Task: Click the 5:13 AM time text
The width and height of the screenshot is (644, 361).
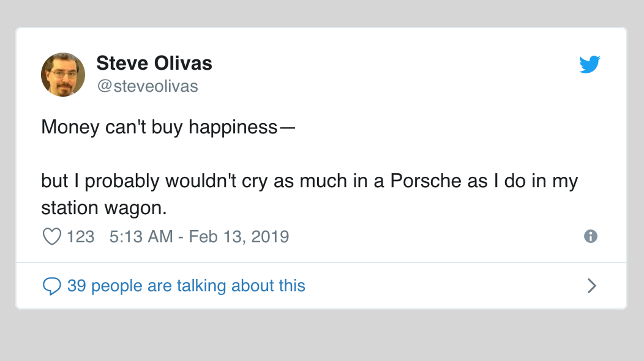Action: pos(141,237)
